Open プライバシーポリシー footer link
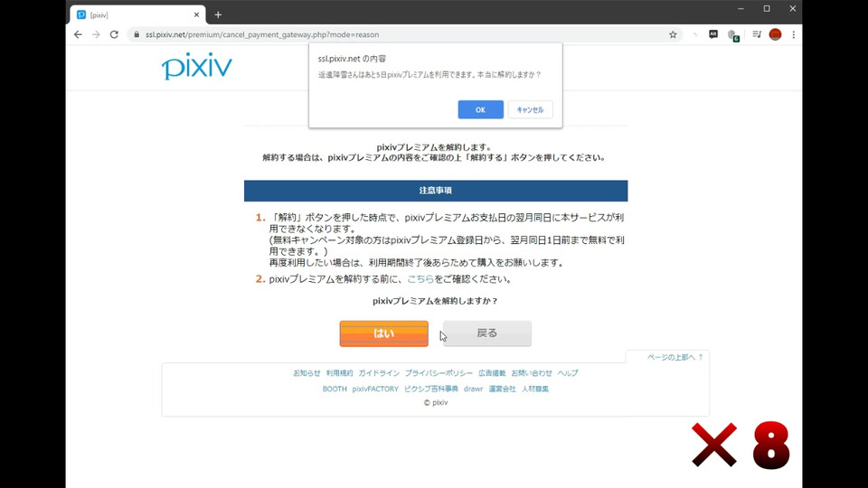 (x=439, y=373)
